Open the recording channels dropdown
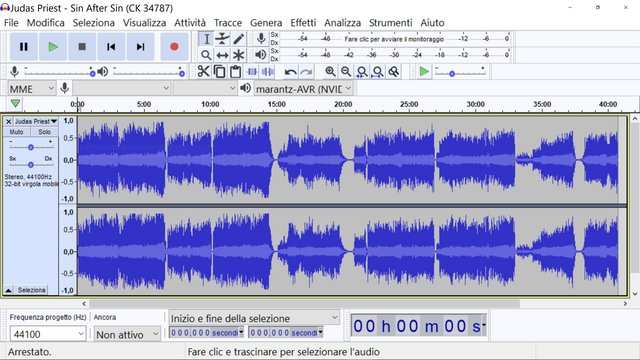Image resolution: width=640 pixels, height=360 pixels. tap(204, 88)
